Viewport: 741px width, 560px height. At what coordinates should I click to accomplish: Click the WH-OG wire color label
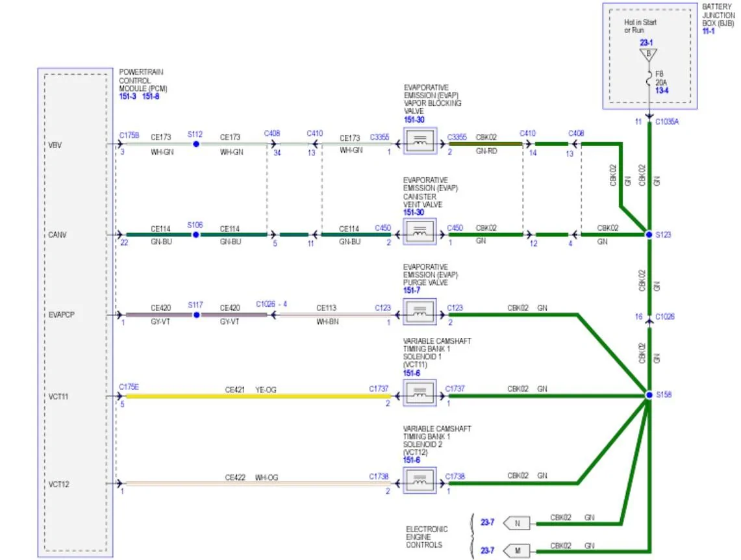pyautogui.click(x=266, y=477)
